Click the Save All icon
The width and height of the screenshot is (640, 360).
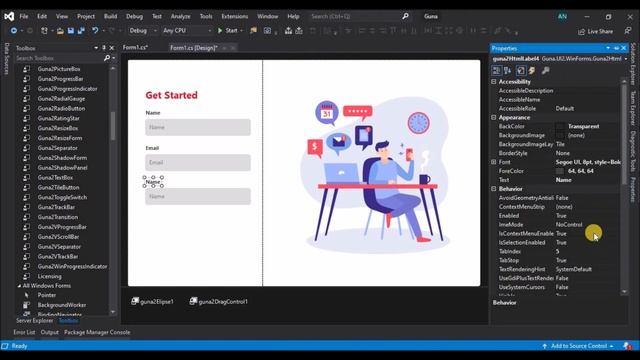point(81,31)
